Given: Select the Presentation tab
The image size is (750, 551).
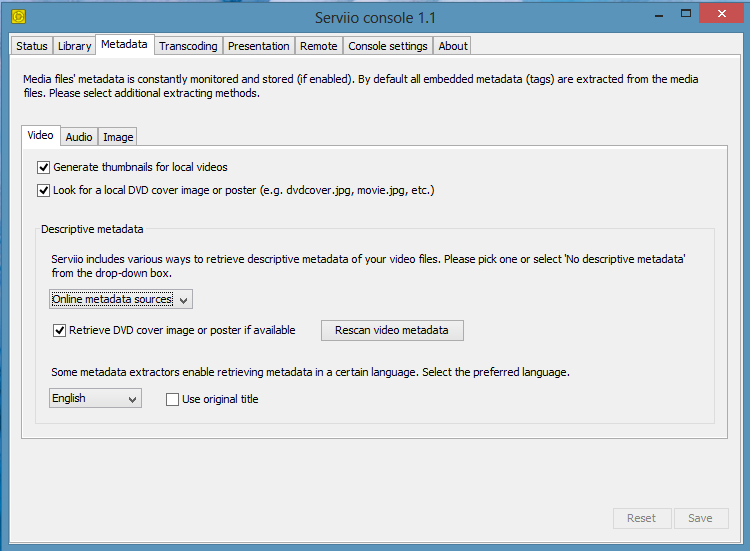Looking at the screenshot, I should coord(258,46).
